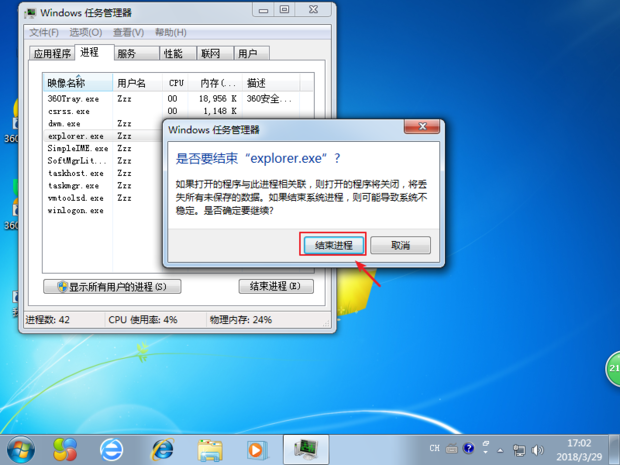Screen dimensions: 620x465
Task: Sort by CPU column header
Action: click(176, 83)
